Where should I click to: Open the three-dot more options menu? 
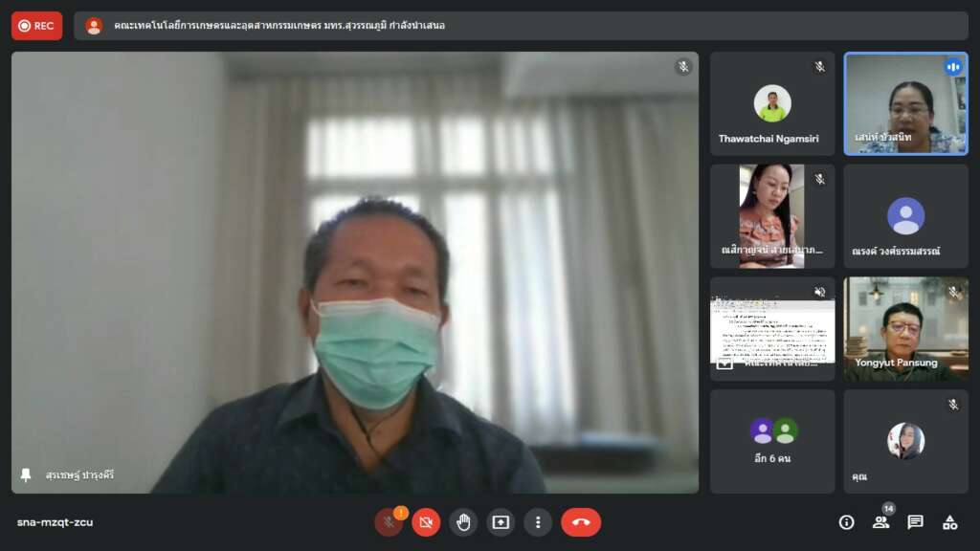click(x=538, y=521)
